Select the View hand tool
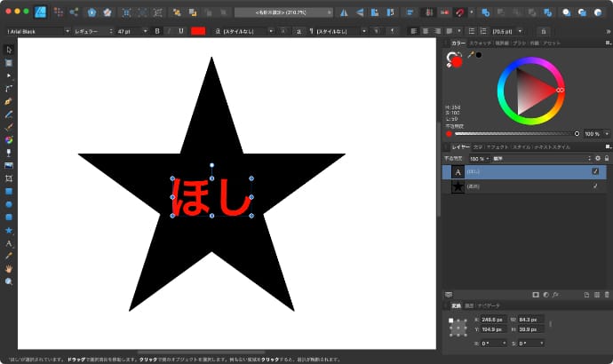This screenshot has width=613, height=364. click(9, 268)
